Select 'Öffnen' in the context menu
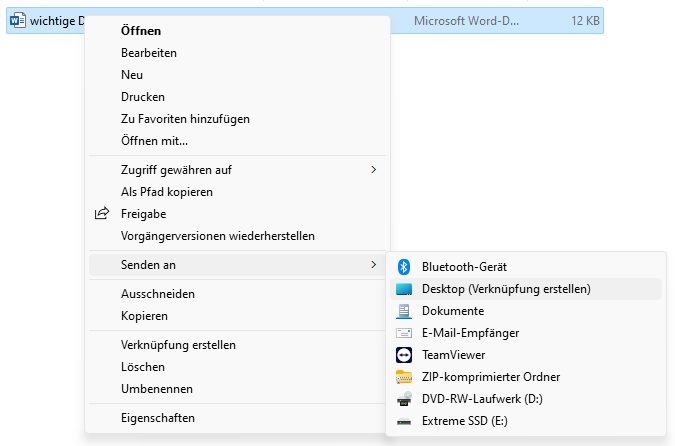 pyautogui.click(x=141, y=31)
